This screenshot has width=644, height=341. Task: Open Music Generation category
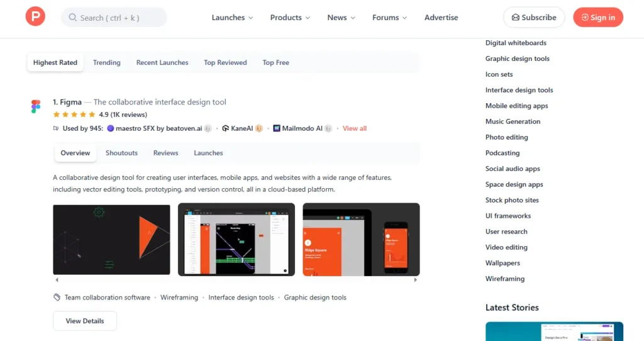click(513, 121)
